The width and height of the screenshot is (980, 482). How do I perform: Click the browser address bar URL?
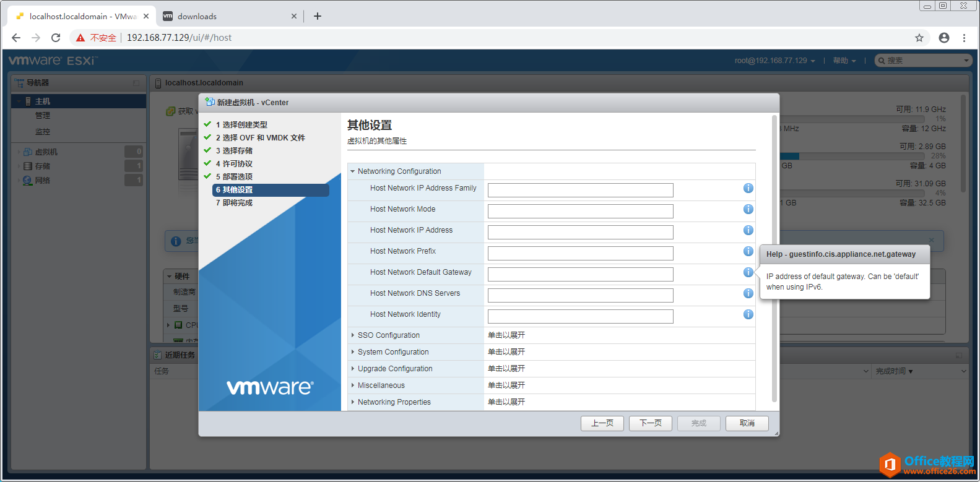click(179, 38)
